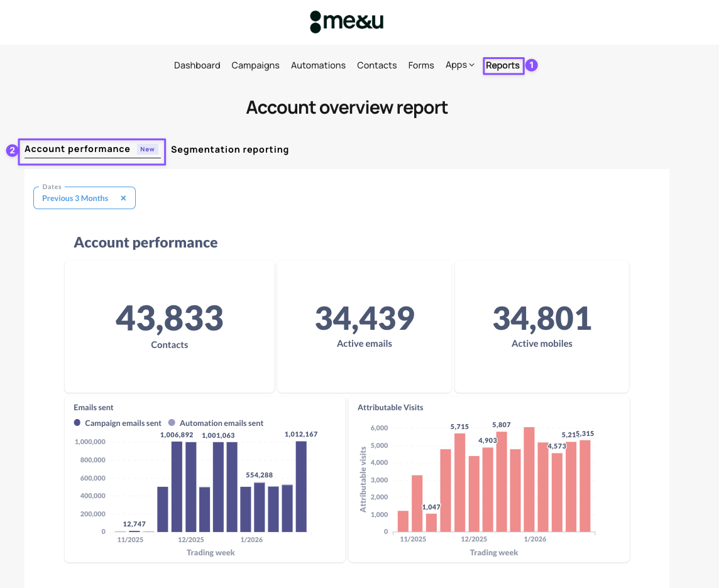Viewport: 719px width, 588px height.
Task: Open the Forms page
Action: click(420, 65)
